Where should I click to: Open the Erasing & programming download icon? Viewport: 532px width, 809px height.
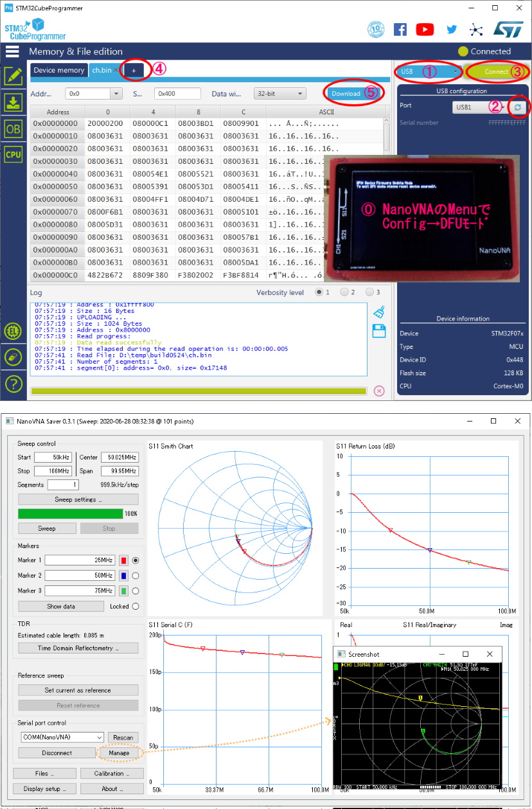[x=13, y=102]
